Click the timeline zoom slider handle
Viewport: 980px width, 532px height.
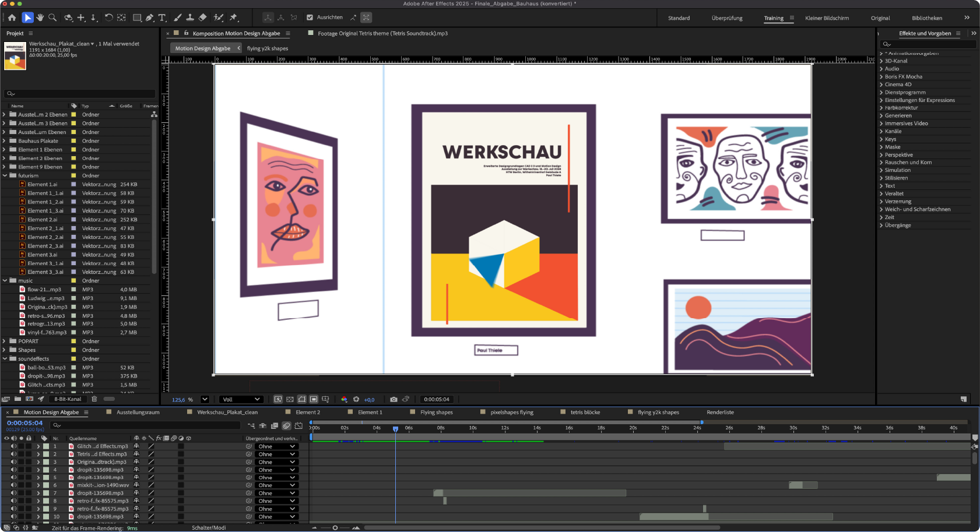pyautogui.click(x=335, y=528)
